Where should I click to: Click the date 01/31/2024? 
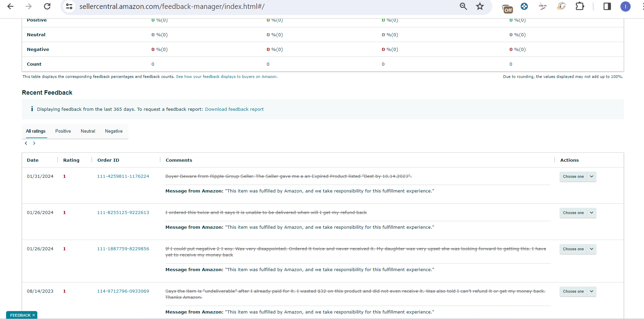[x=40, y=176]
